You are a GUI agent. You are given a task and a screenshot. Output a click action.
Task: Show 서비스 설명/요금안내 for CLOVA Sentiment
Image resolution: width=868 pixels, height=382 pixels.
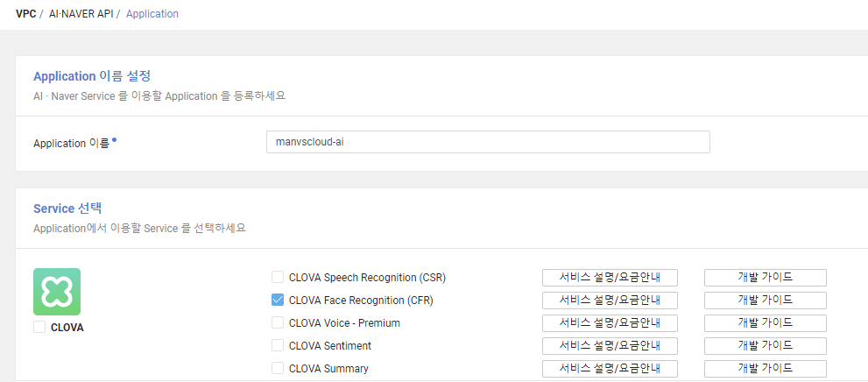610,346
